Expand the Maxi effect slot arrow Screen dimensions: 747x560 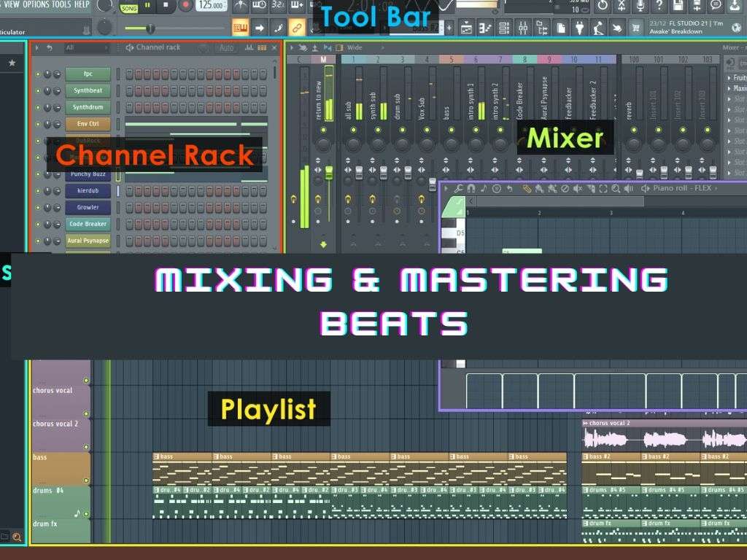[729, 88]
